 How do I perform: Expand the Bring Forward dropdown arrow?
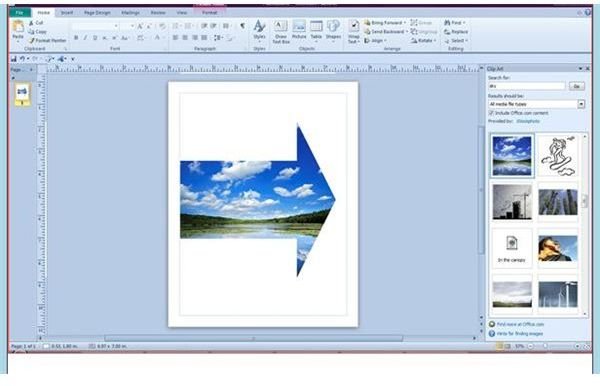coord(405,23)
